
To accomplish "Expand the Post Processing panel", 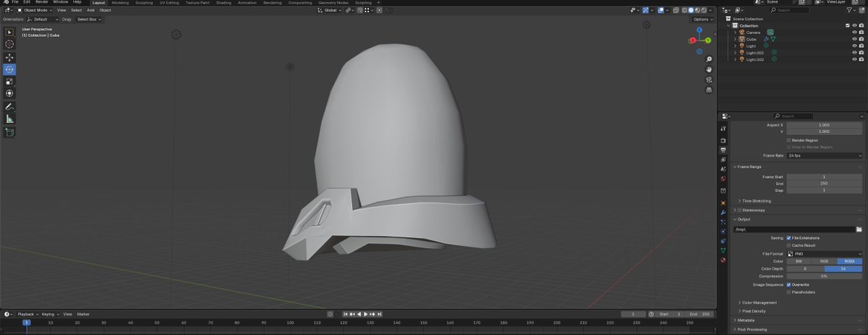I will coord(751,329).
